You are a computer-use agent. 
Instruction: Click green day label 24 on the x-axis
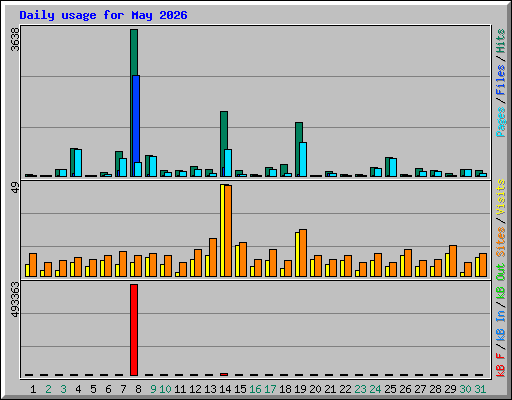[x=375, y=389]
